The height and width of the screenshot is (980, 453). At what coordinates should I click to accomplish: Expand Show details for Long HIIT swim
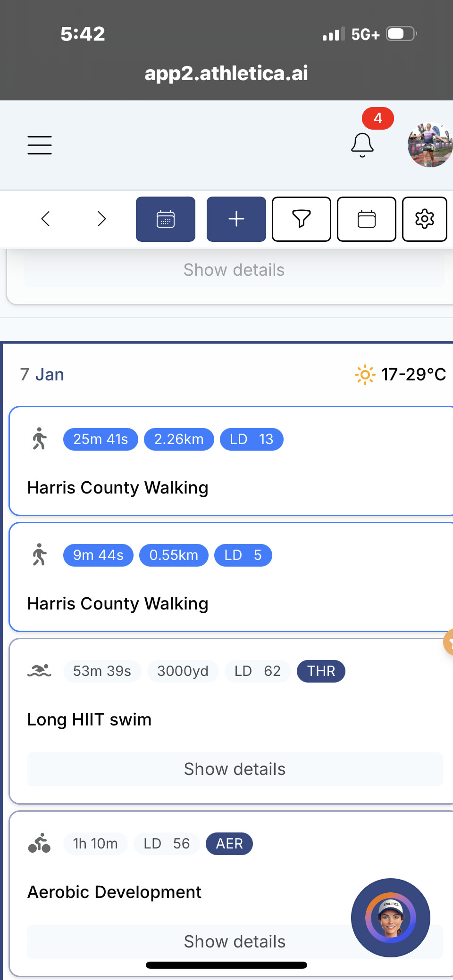(235, 769)
